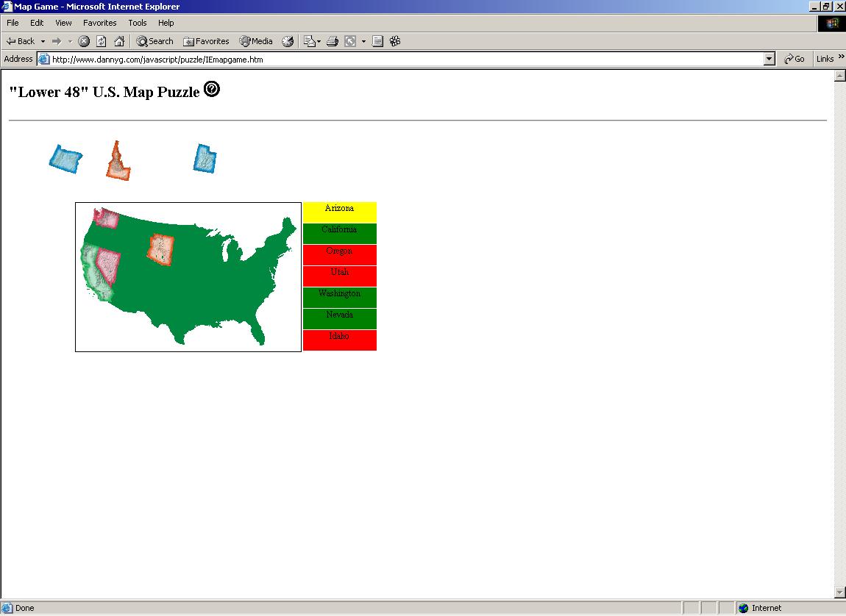Click the Edit page document icon

(x=377, y=41)
